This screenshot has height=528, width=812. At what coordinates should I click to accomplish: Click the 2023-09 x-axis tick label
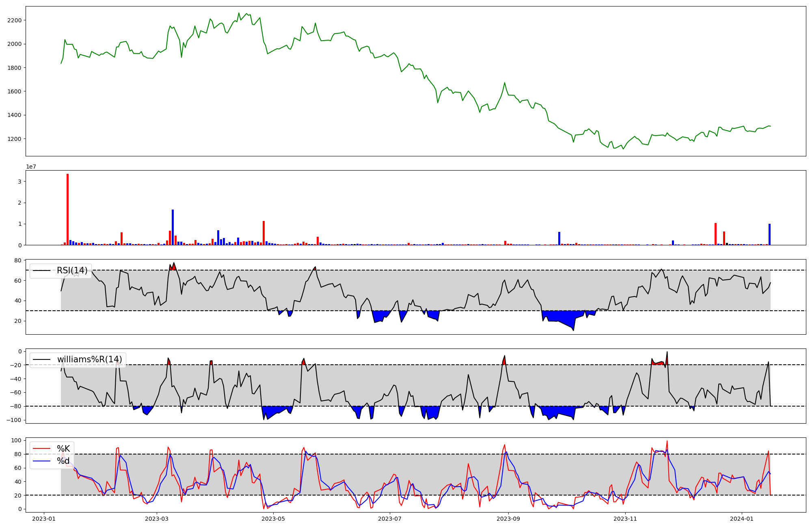tap(508, 519)
